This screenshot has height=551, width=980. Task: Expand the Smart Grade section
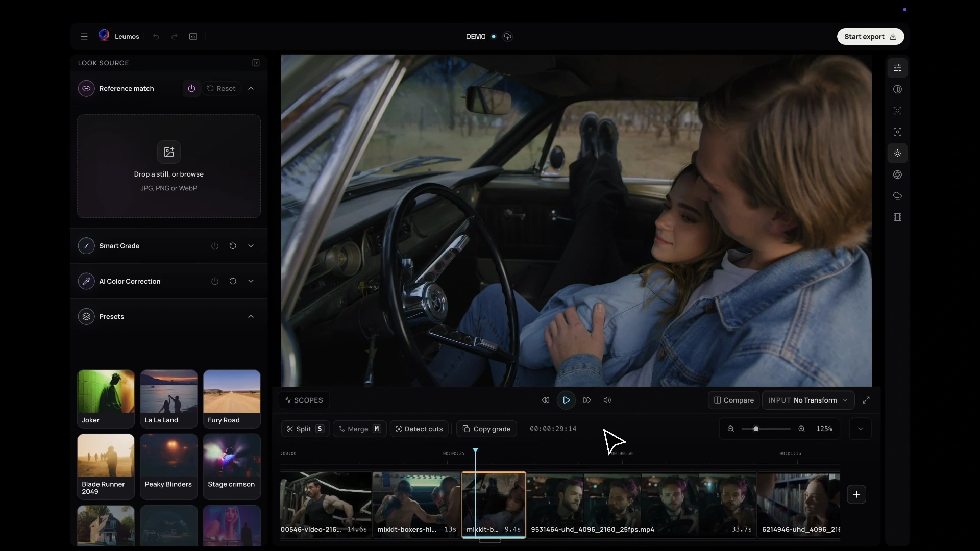click(x=251, y=246)
